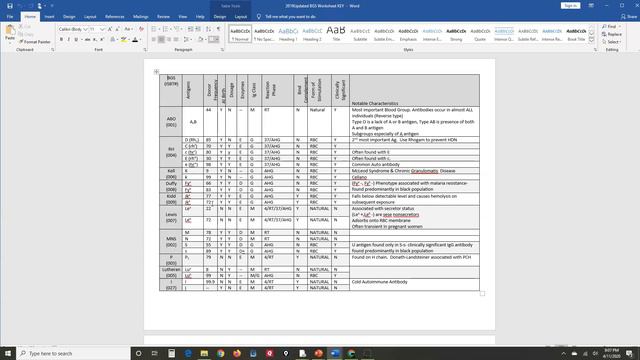This screenshot has height=360, width=640.
Task: Switch to the References tab
Action: point(115,17)
